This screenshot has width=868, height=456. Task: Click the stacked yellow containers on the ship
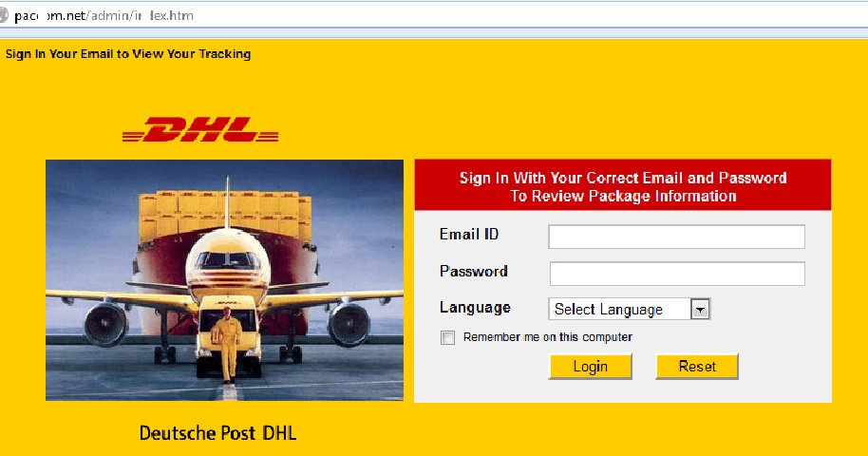point(225,216)
